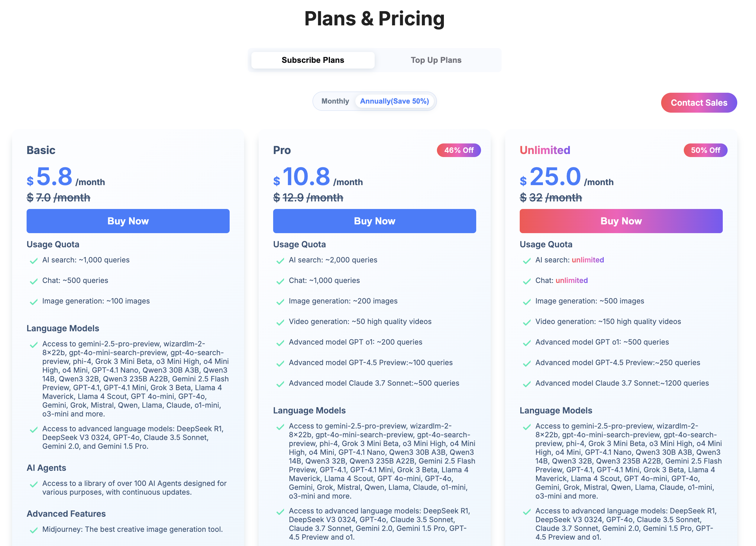This screenshot has width=756, height=546.
Task: Click checkmark next to Basic image generation
Action: 34,302
